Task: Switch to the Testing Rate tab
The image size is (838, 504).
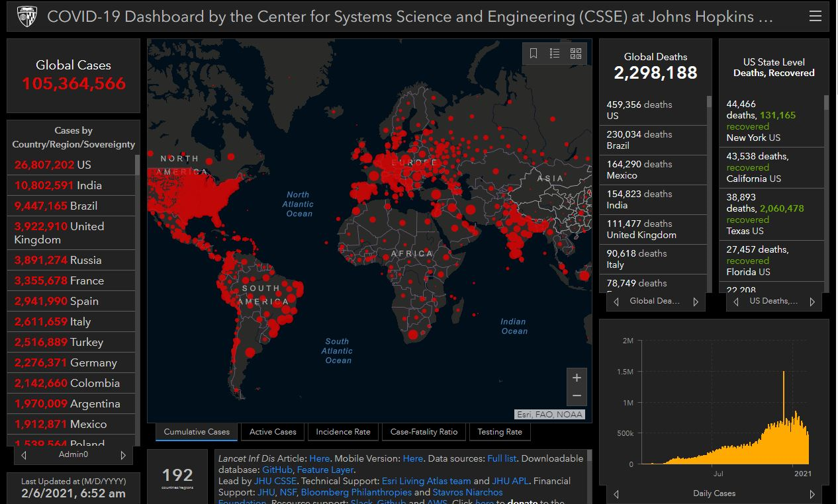Action: (500, 432)
